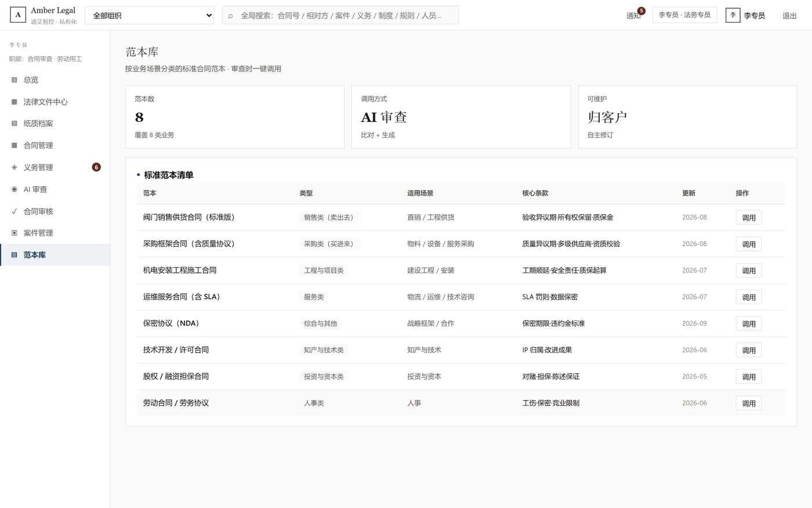Click 调用 for 阀门销售供货合同
This screenshot has width=812, height=508.
pyautogui.click(x=748, y=218)
